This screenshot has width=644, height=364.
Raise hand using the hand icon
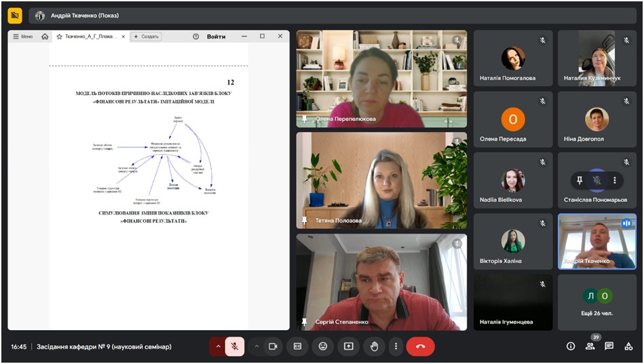[374, 346]
